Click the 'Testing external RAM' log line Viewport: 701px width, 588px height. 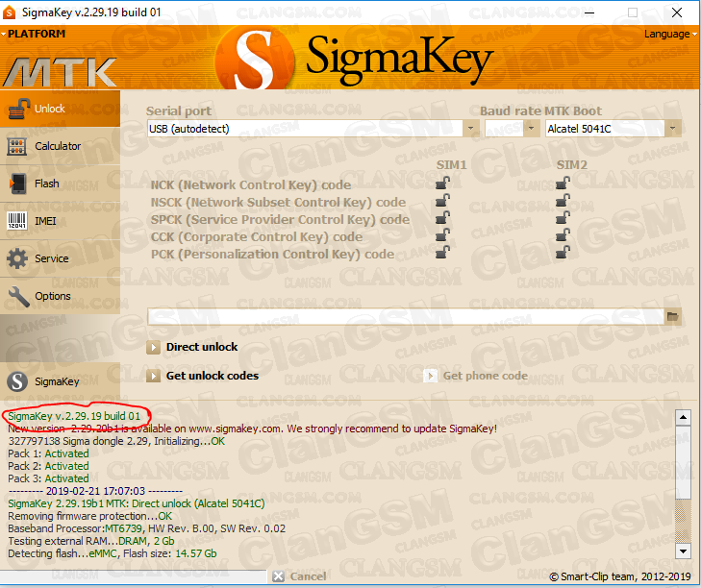91,541
